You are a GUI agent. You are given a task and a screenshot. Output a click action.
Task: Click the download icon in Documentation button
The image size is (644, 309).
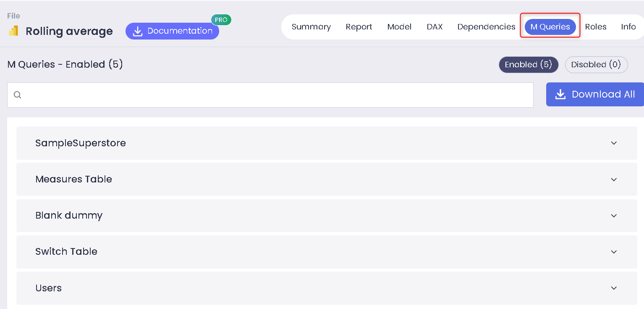pos(138,32)
